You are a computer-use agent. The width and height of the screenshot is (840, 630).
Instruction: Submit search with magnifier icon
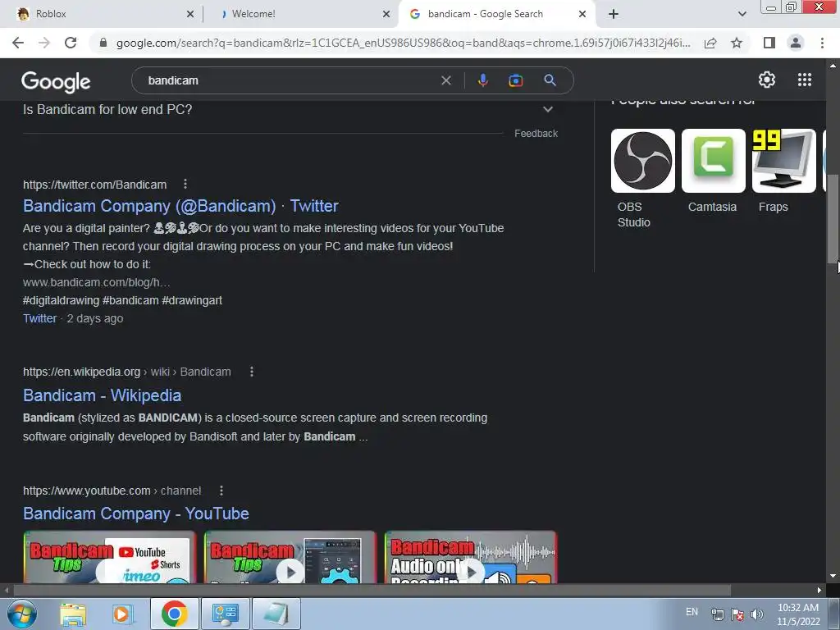pyautogui.click(x=550, y=81)
